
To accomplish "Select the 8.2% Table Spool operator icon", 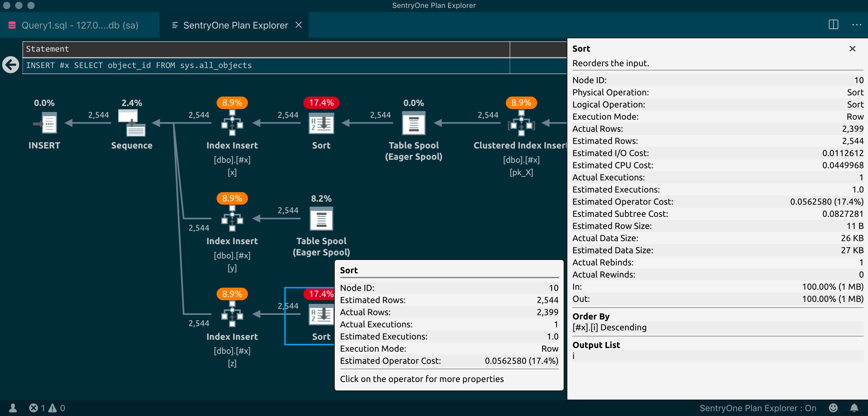I will point(321,219).
